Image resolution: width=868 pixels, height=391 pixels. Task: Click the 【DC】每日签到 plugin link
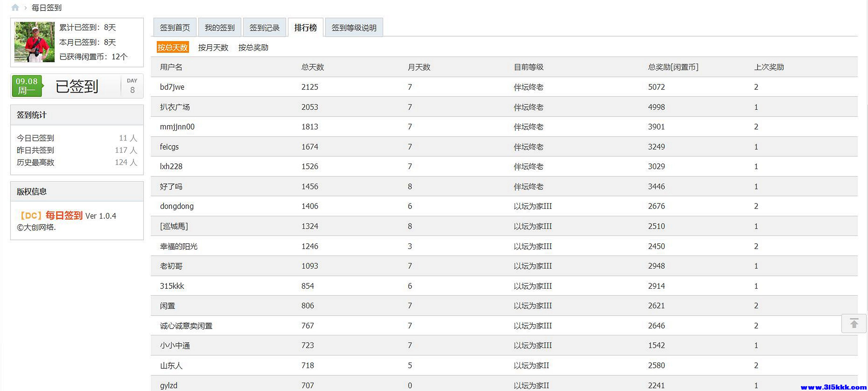[51, 215]
